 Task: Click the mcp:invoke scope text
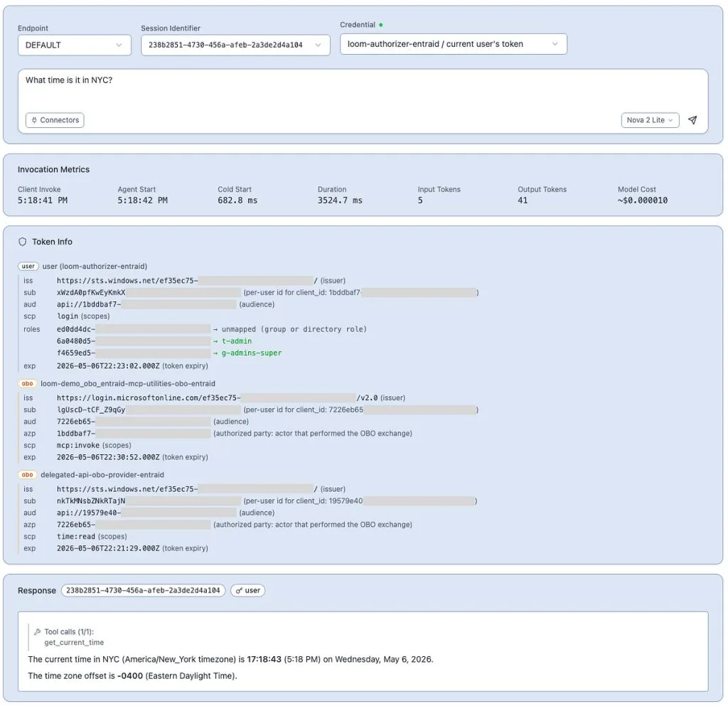78,445
